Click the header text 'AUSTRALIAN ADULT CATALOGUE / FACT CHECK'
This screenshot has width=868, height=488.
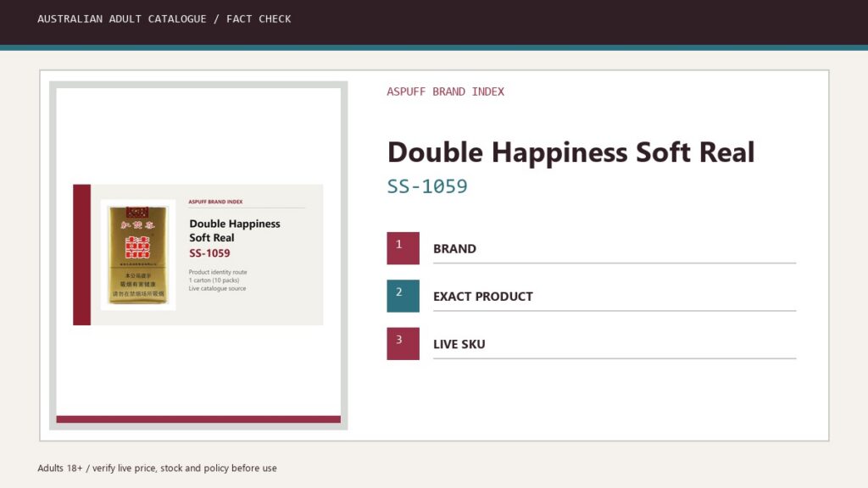[164, 19]
